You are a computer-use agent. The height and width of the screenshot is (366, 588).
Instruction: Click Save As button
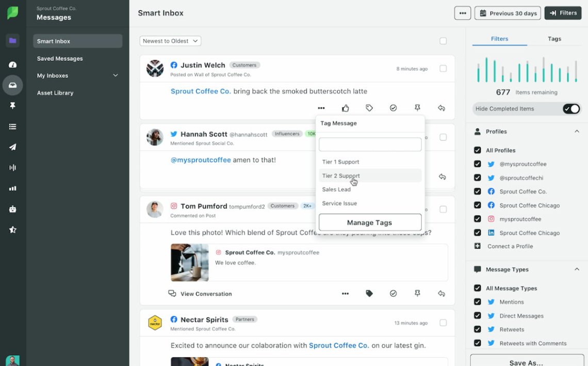click(526, 360)
